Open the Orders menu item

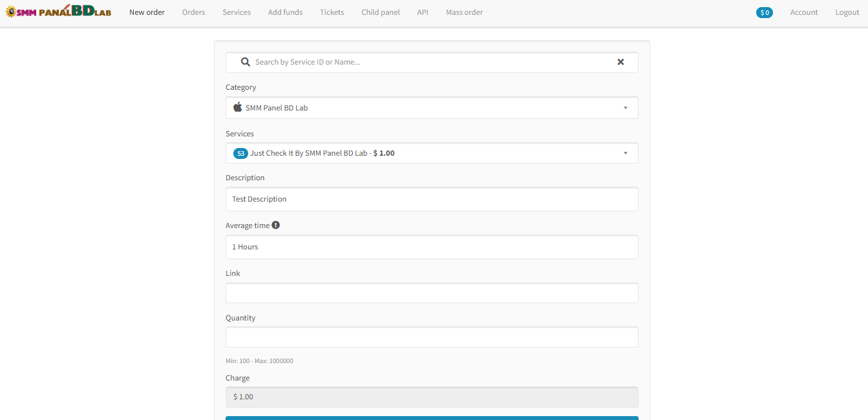(193, 12)
